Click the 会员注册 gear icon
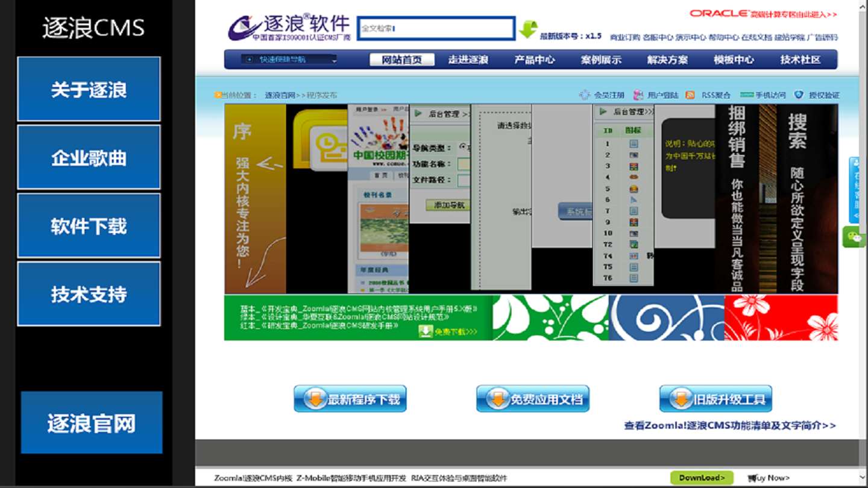This screenshot has height=488, width=868. [x=584, y=95]
